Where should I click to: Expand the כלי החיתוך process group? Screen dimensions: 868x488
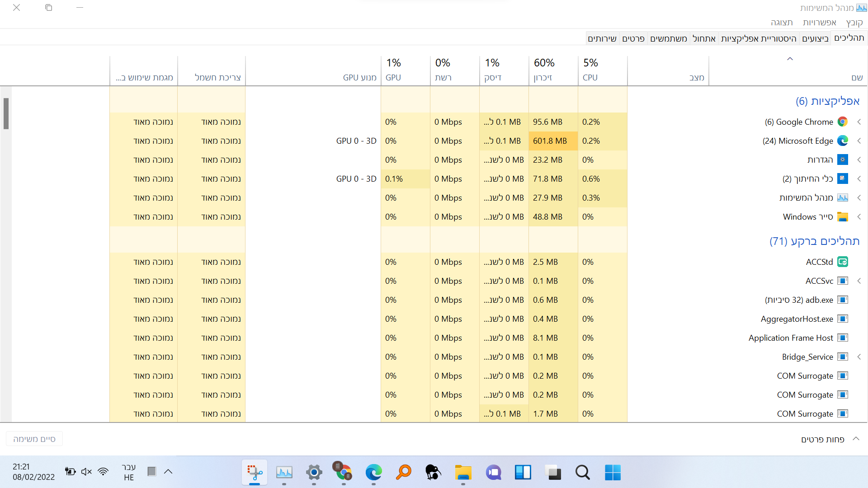point(859,179)
